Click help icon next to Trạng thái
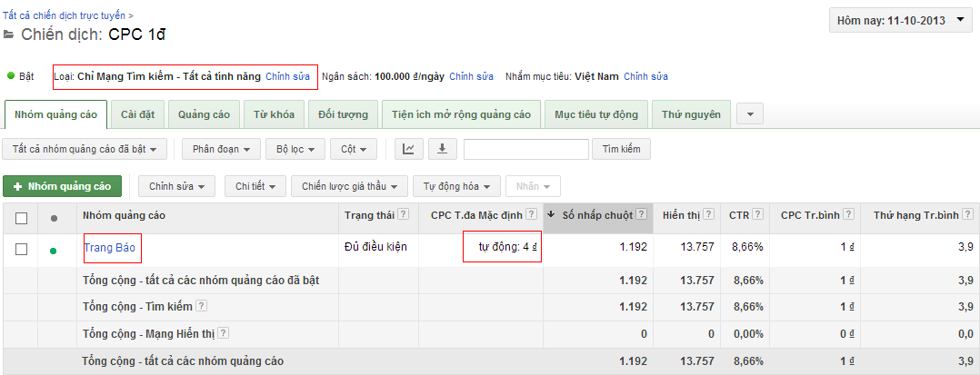This screenshot has height=375, width=980. [x=404, y=214]
